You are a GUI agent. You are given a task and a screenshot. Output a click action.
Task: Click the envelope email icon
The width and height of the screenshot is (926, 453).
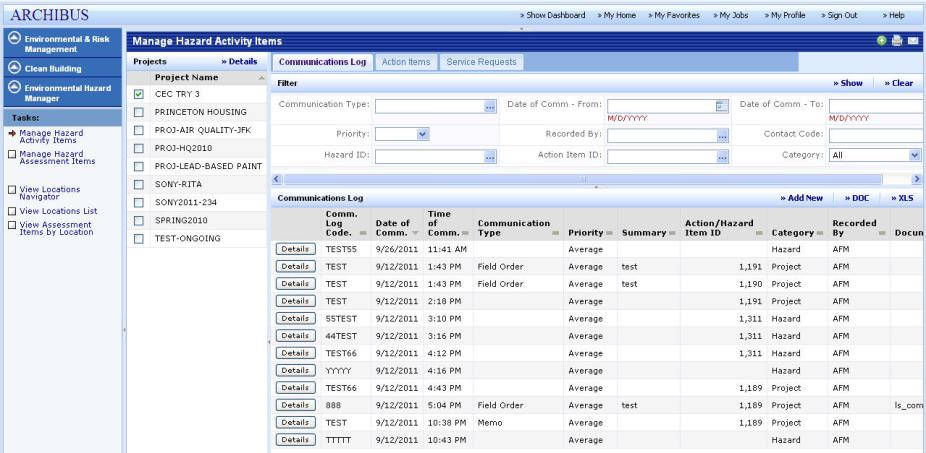click(x=913, y=41)
